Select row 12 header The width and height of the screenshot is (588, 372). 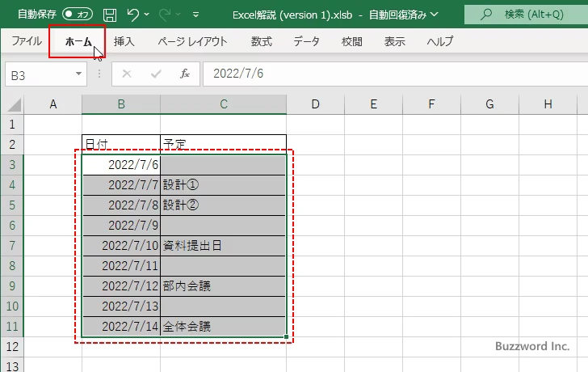tap(12, 347)
